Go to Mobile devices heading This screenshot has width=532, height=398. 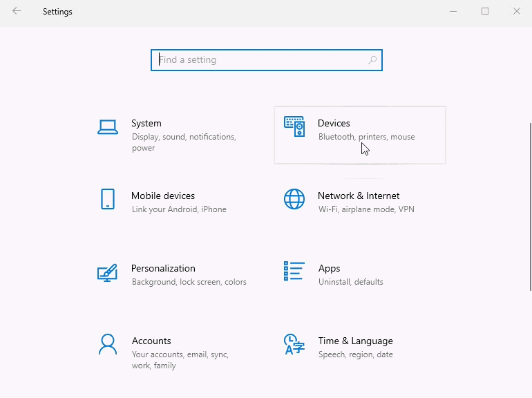click(x=163, y=196)
